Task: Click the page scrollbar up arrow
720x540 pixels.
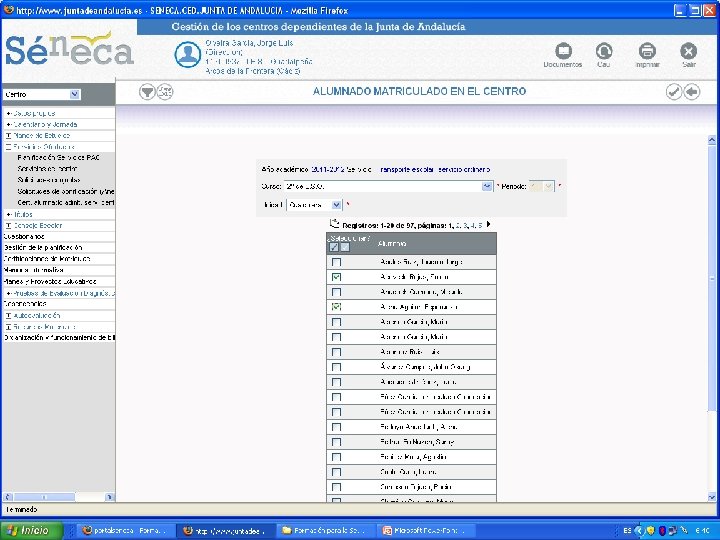Action: tap(712, 140)
